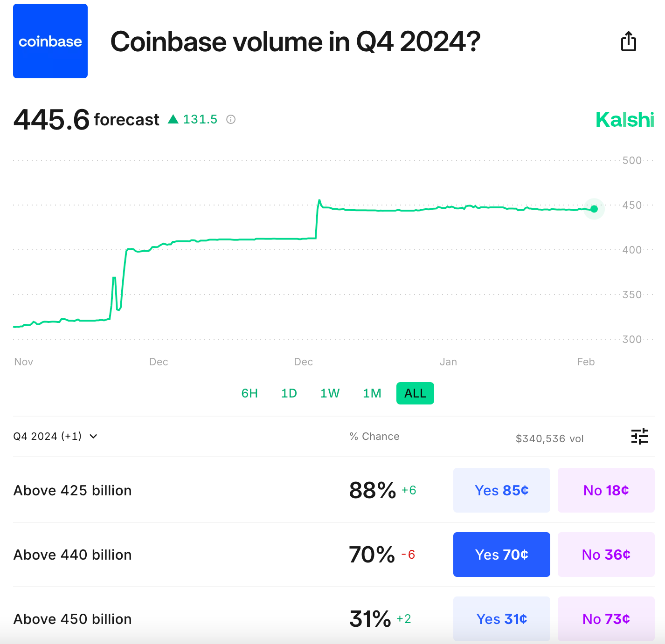Viewport: 665px width, 644px height.
Task: Buy Yes at 85¢ for Above 425 billion
Action: tap(501, 490)
